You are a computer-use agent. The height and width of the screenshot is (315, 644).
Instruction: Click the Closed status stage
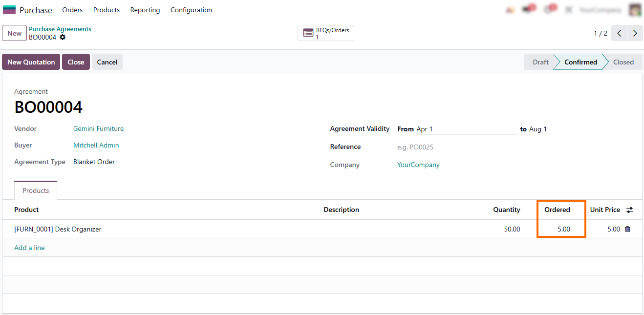click(623, 62)
